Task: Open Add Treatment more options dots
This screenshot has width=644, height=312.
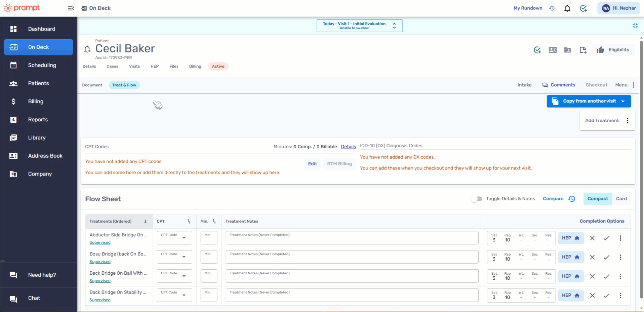Action: pyautogui.click(x=628, y=121)
